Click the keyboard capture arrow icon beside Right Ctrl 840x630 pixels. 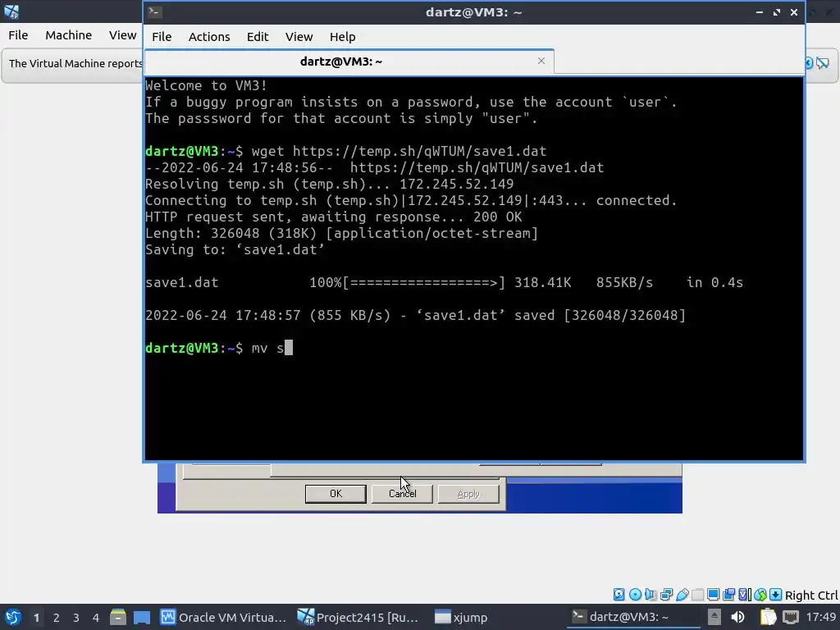(775, 594)
